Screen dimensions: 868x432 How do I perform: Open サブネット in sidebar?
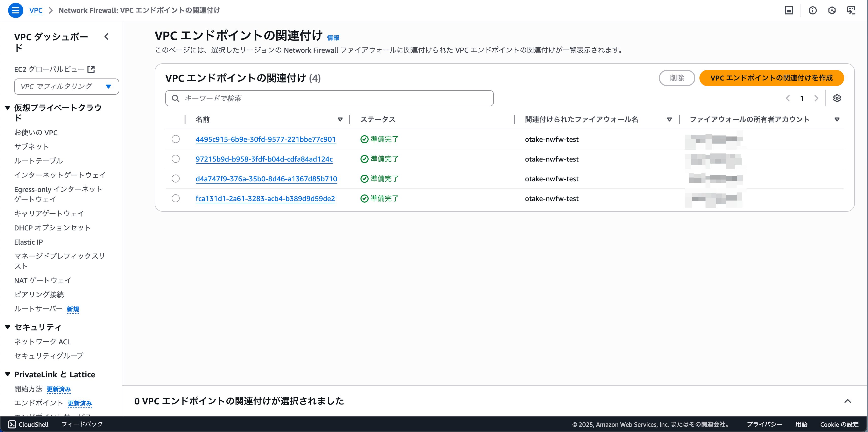click(31, 146)
